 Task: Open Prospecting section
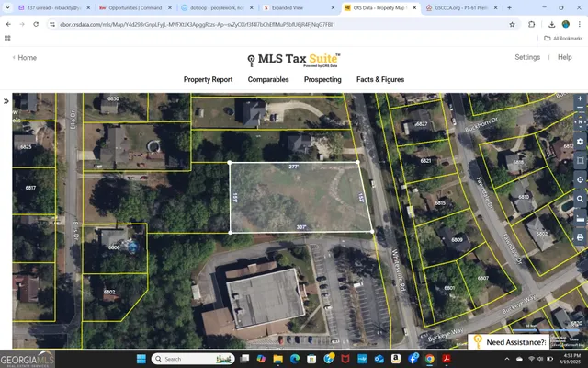click(x=322, y=80)
